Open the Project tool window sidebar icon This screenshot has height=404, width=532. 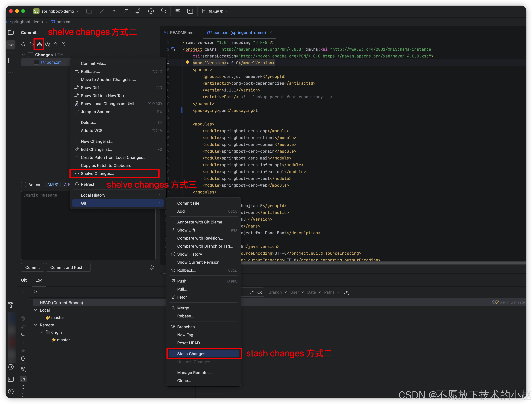coord(11,32)
